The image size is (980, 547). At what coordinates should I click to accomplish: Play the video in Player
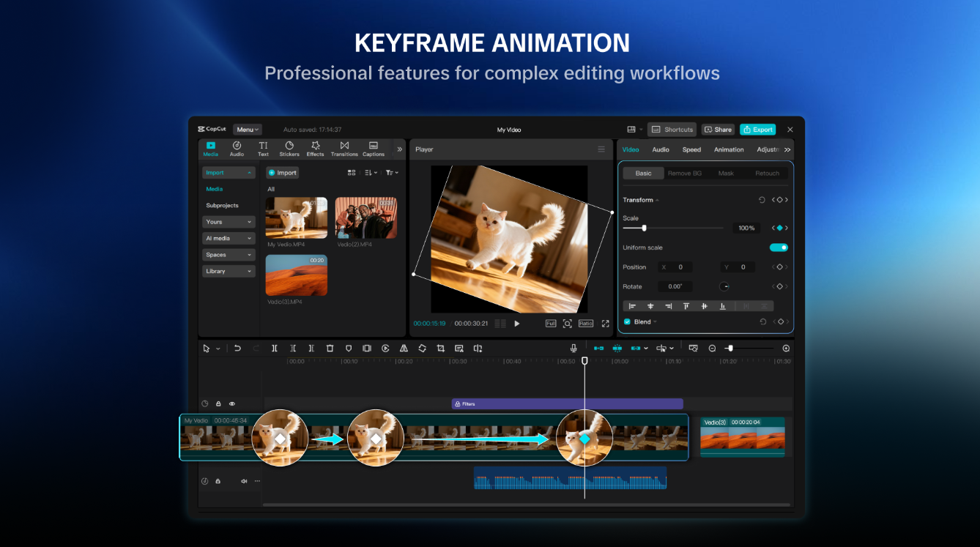point(516,323)
